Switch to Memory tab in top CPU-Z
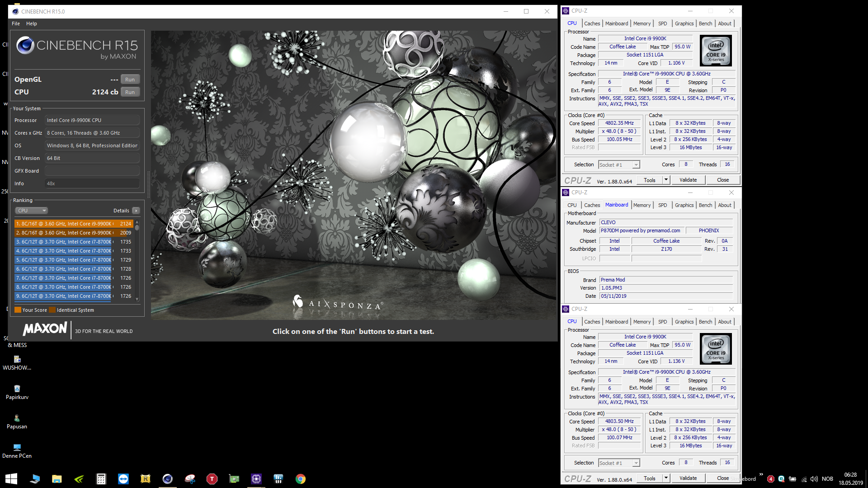The width and height of the screenshot is (868, 488). 642,23
